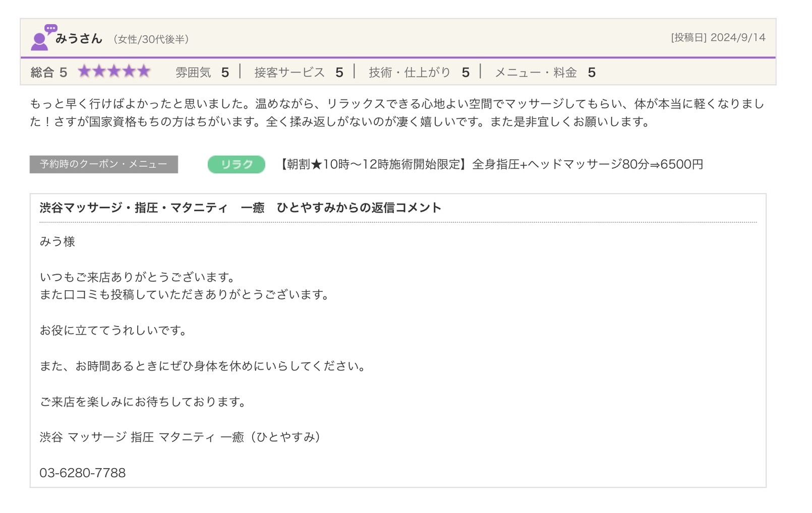
Task: Click the phone number 03-6280-7788
Action: pos(83,473)
